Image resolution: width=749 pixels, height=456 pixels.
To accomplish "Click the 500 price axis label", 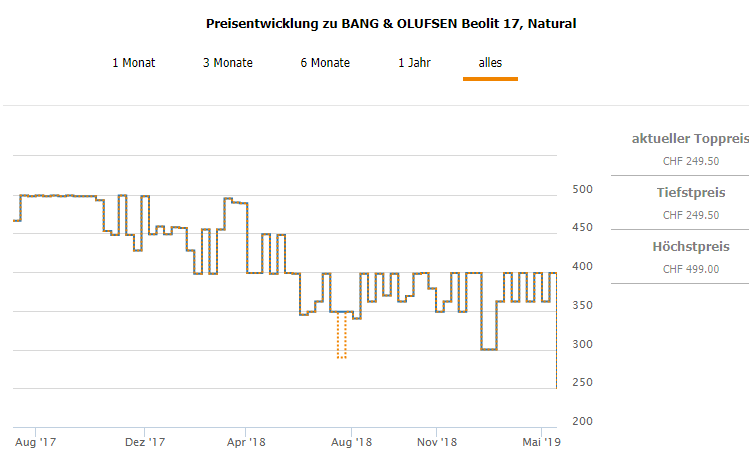I will click(x=582, y=189).
